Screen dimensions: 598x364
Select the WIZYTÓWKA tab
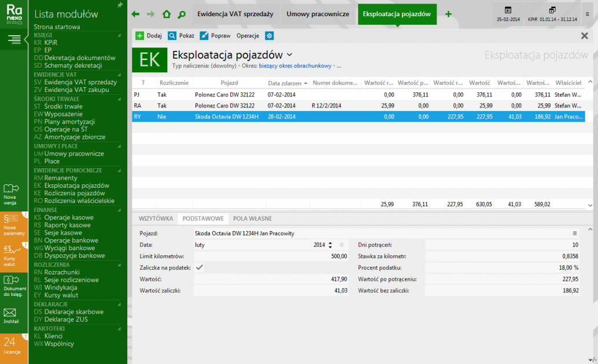156,219
